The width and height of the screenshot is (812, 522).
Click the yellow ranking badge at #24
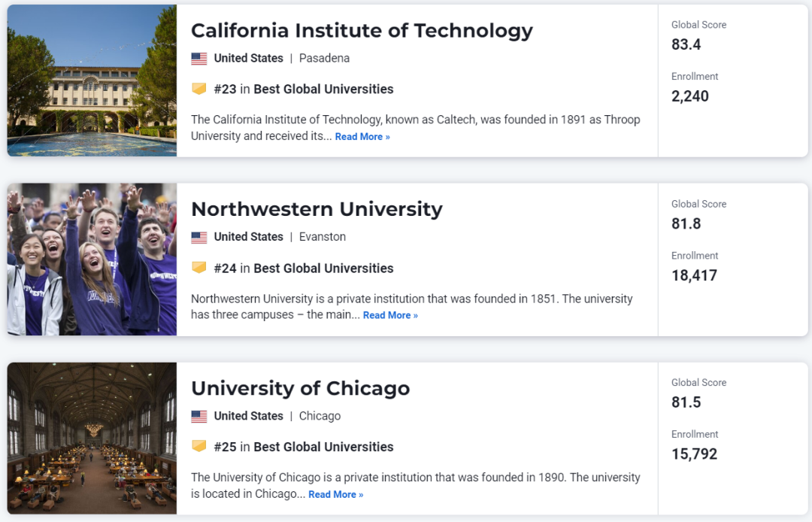(x=198, y=268)
